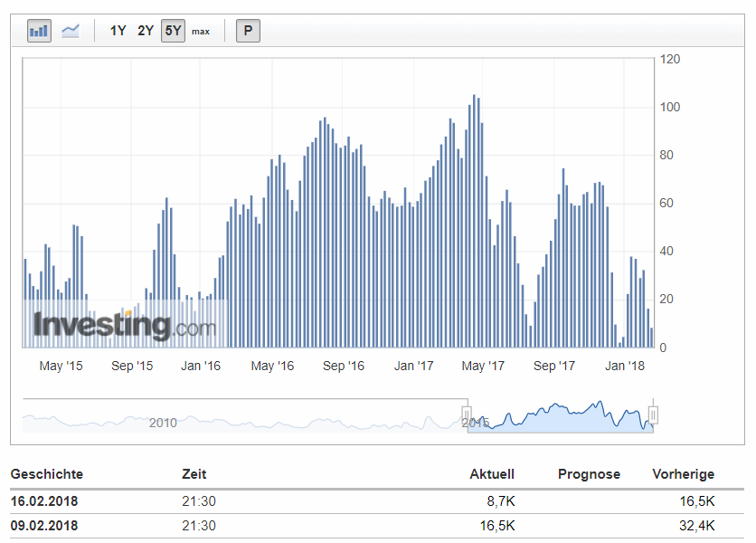
Task: Click the Zeit column header
Action: point(194,474)
